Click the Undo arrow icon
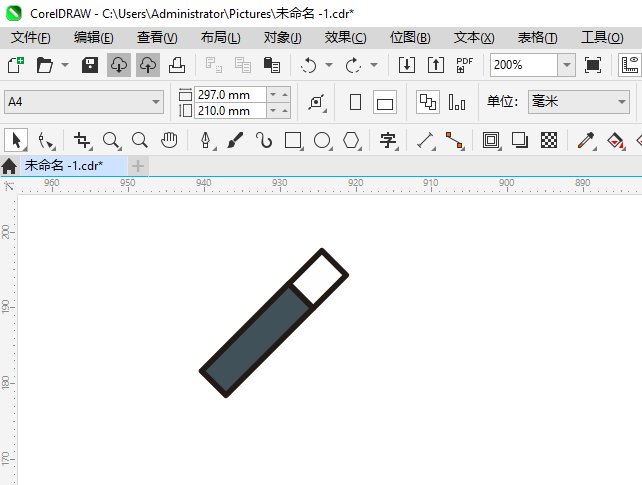642x485 pixels. (309, 65)
